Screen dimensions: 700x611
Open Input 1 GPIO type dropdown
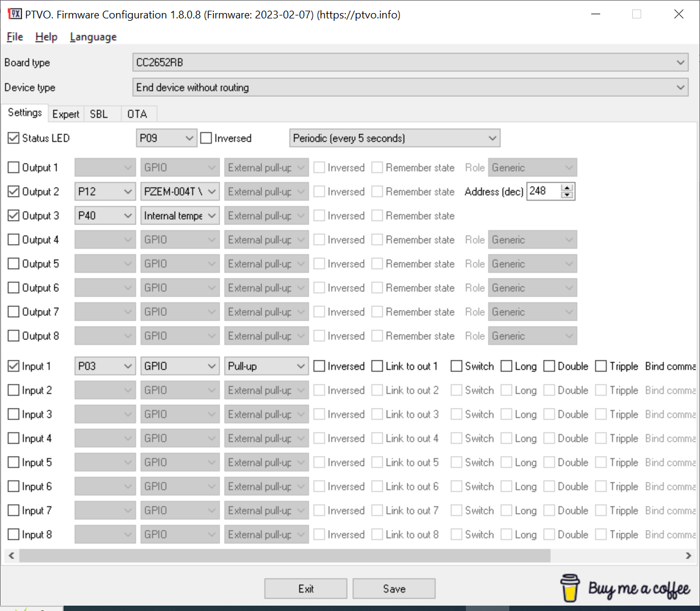[x=180, y=366]
